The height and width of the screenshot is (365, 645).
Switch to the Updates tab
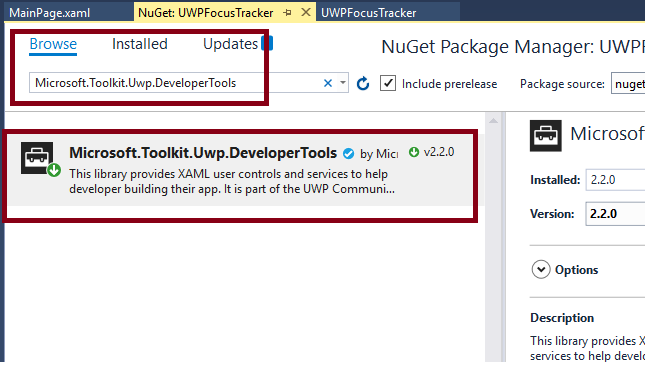pos(230,44)
